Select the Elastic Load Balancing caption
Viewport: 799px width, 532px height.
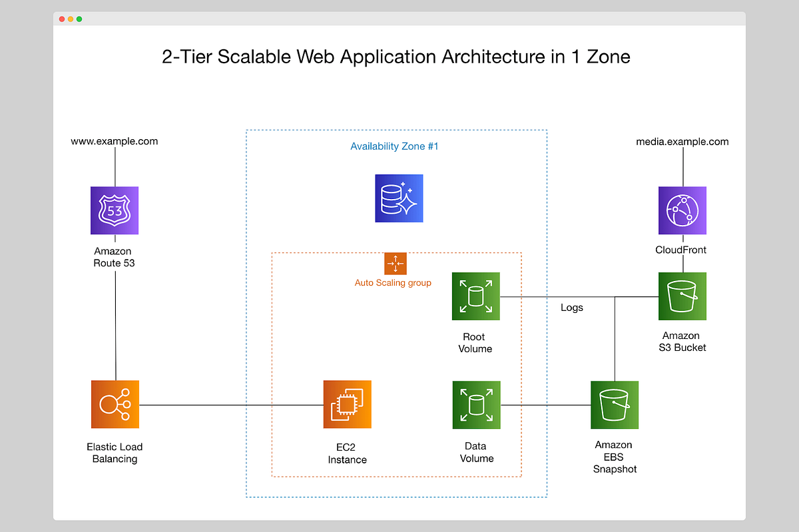(x=115, y=453)
